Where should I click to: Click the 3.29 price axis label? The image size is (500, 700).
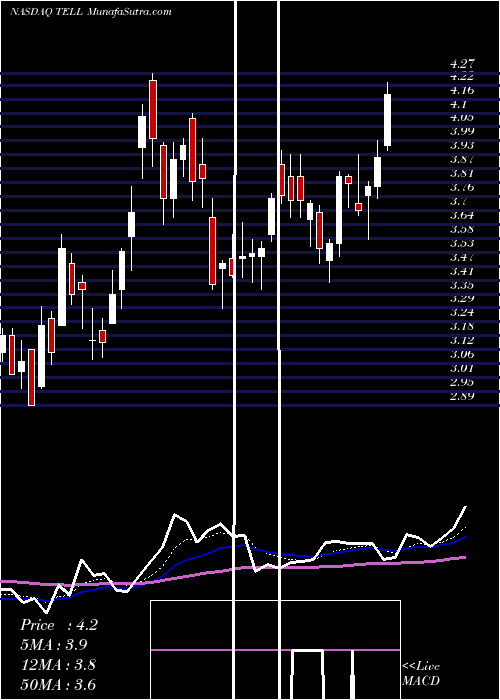pyautogui.click(x=462, y=298)
